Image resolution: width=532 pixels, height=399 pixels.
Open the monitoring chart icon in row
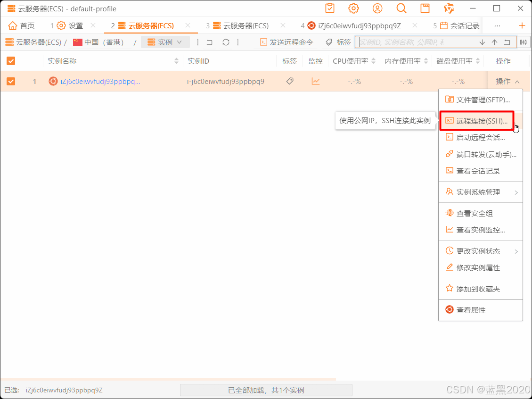tap(316, 81)
